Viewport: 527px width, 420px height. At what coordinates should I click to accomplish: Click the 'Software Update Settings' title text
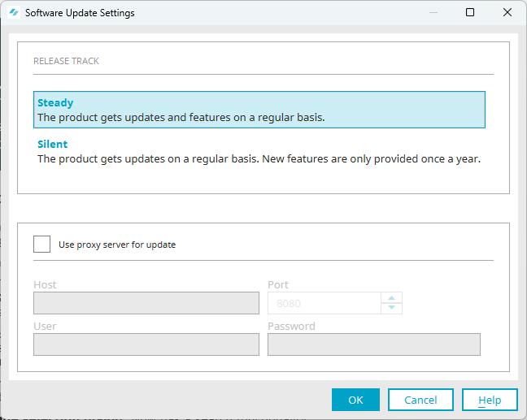point(80,13)
